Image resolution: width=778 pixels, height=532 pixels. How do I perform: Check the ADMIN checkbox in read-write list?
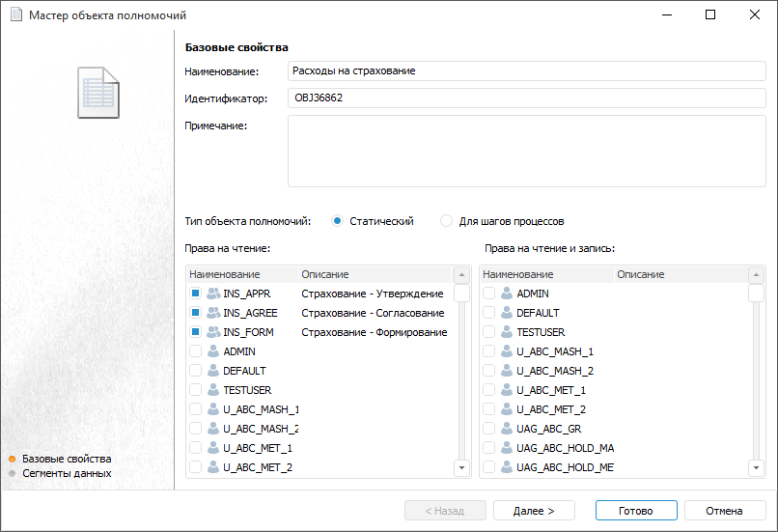pyautogui.click(x=489, y=294)
